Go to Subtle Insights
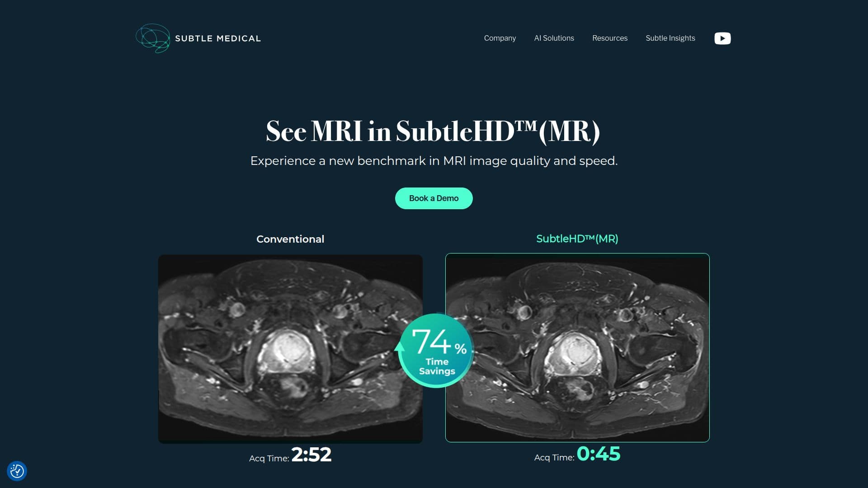 click(670, 38)
